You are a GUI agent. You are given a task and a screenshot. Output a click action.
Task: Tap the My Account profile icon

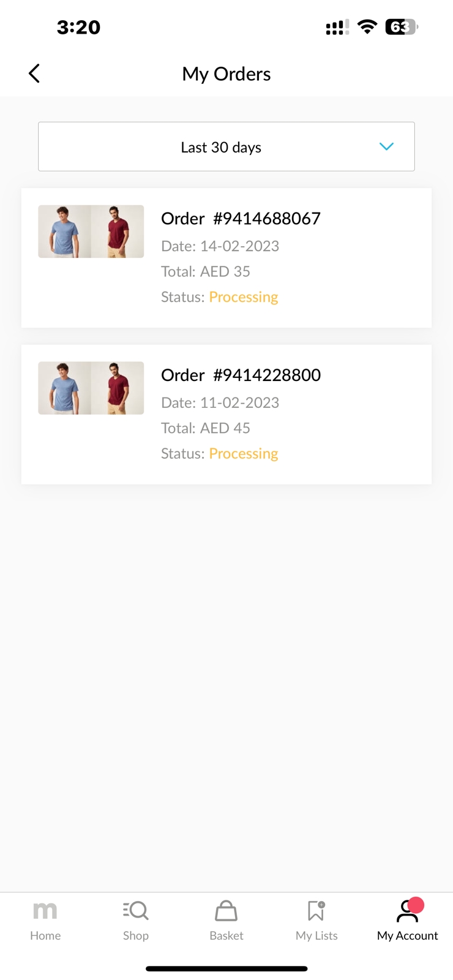click(x=406, y=913)
